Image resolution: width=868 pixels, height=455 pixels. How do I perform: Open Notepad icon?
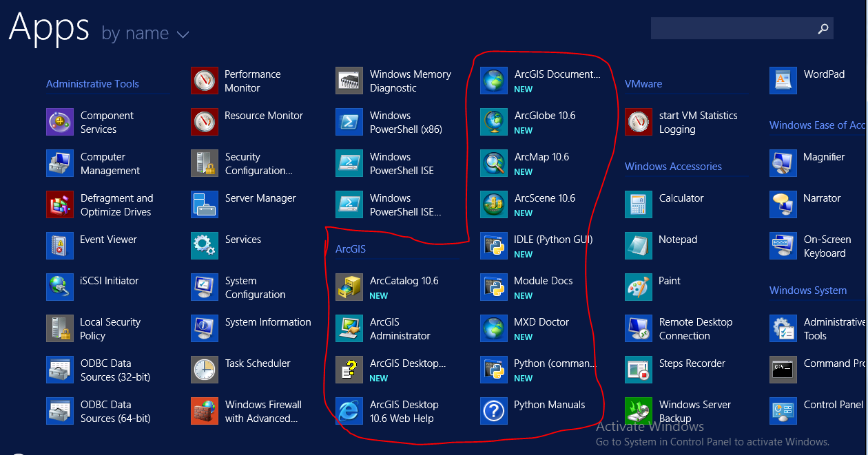click(x=639, y=246)
